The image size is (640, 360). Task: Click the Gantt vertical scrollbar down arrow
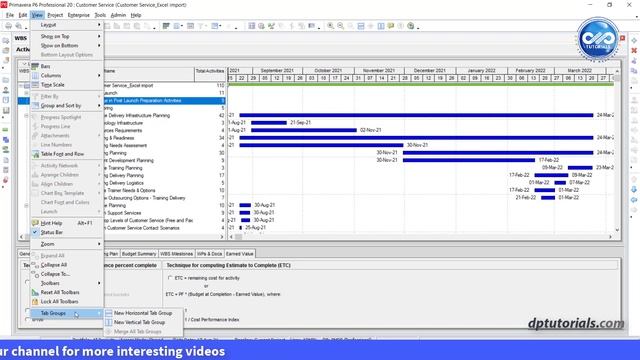pos(617,230)
